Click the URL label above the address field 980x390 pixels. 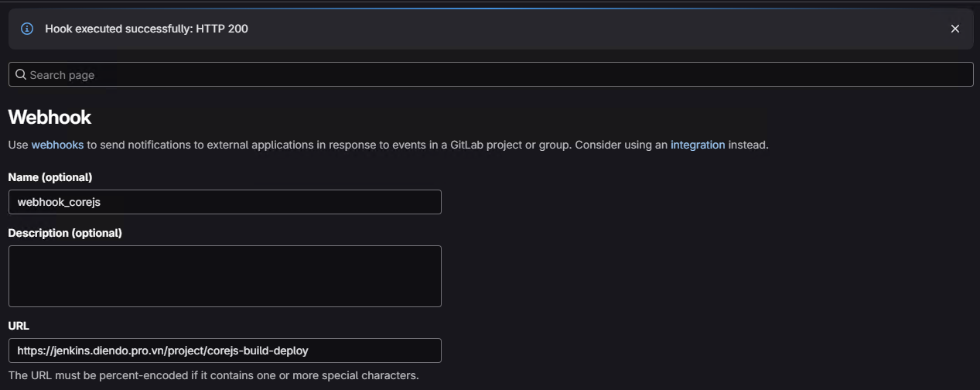point(19,326)
